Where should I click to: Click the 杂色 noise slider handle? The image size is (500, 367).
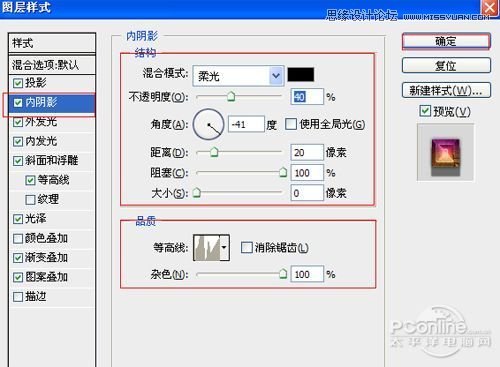[x=283, y=274]
